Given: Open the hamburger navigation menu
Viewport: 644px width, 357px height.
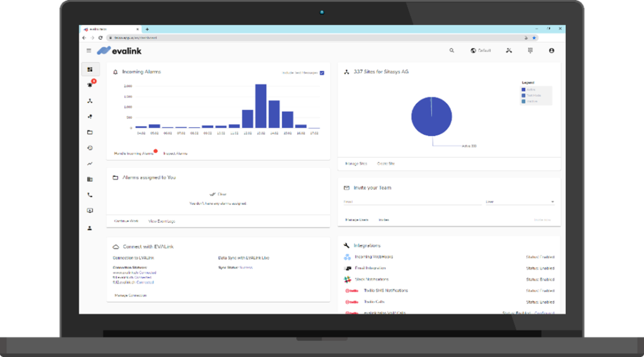Looking at the screenshot, I should [x=89, y=50].
